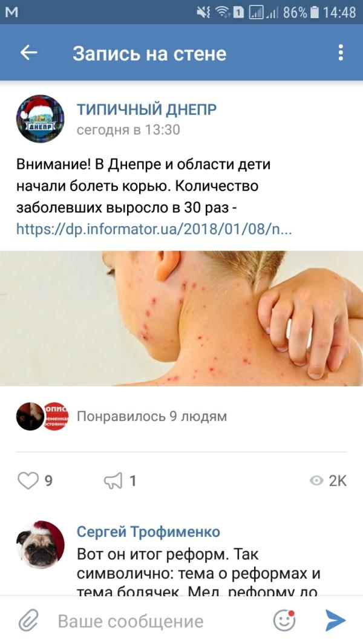View the measles post photo
Image resolution: width=363 pixels, height=644 pixels.
click(181, 318)
